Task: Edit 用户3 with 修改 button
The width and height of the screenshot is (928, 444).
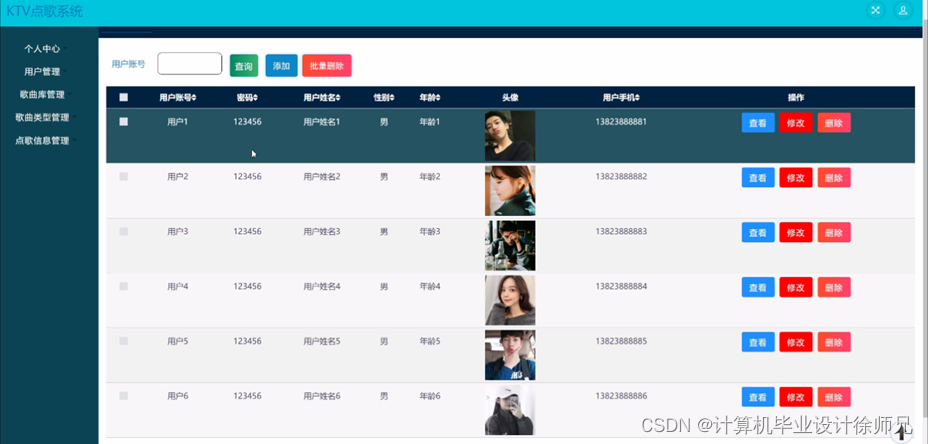Action: pyautogui.click(x=796, y=233)
